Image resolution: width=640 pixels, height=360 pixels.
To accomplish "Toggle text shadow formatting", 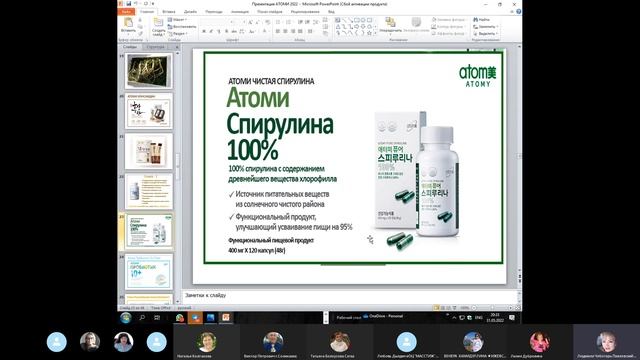I will point(227,31).
